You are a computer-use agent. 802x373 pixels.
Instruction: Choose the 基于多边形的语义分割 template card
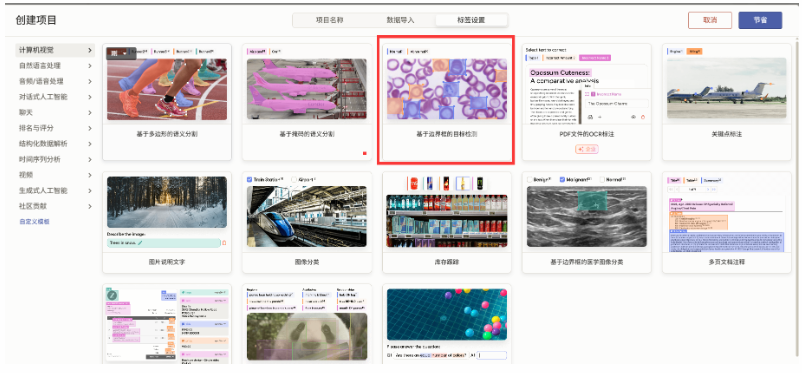(x=167, y=102)
